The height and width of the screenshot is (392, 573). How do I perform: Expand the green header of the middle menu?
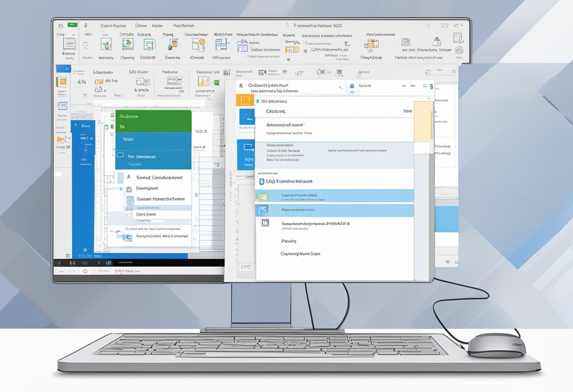pyautogui.click(x=153, y=116)
